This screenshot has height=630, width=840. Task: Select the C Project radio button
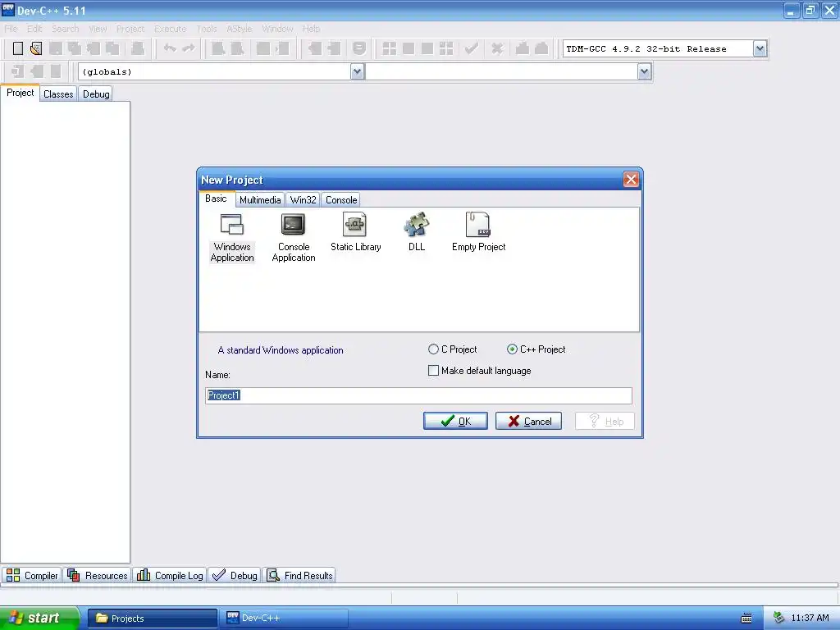433,349
